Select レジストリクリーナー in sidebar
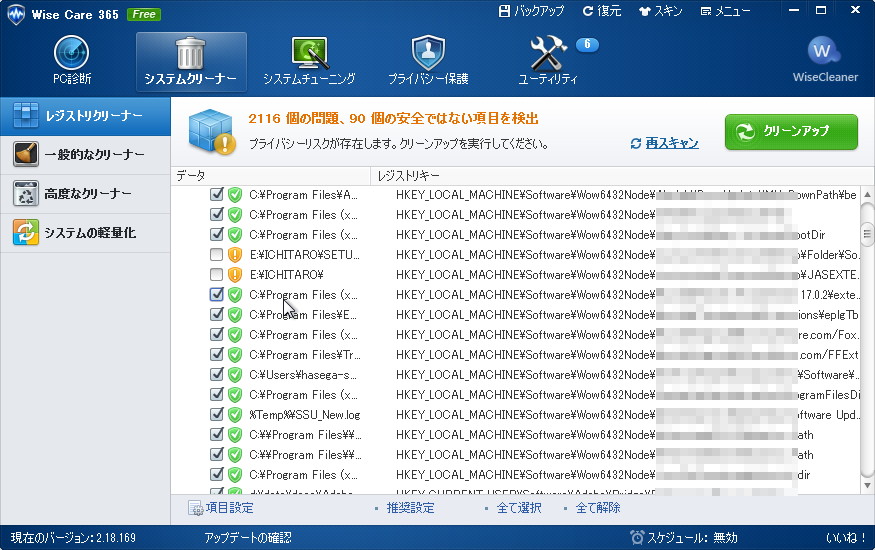The image size is (875, 550). coord(85,116)
